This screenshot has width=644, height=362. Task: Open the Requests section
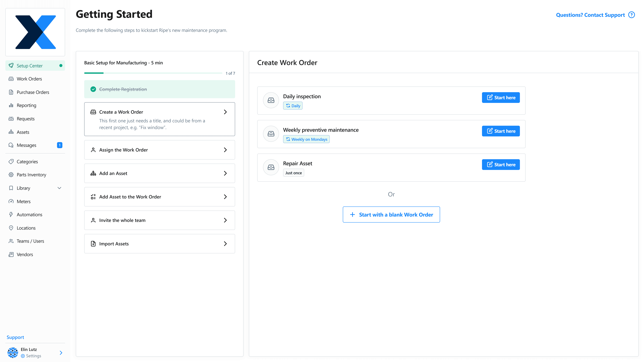(x=35, y=119)
